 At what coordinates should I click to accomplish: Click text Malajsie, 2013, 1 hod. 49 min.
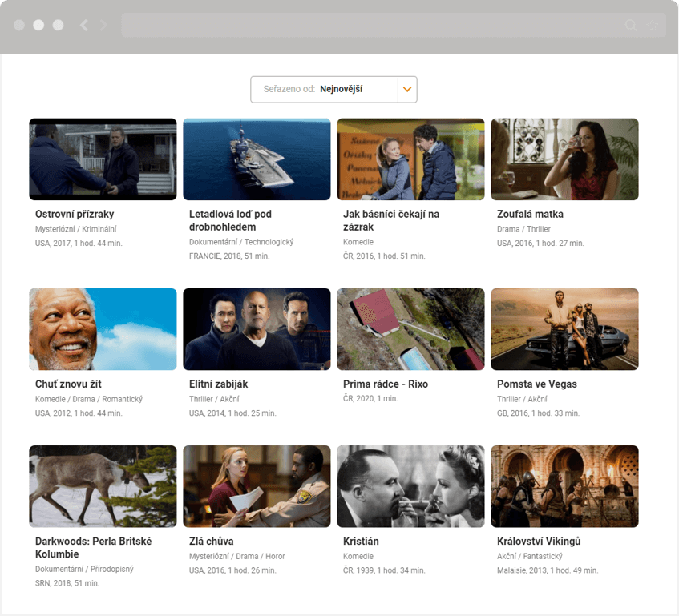coord(548,570)
